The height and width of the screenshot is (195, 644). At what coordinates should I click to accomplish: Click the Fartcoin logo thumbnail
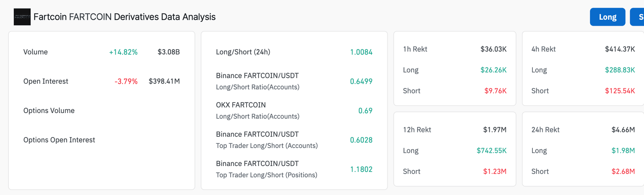click(22, 17)
